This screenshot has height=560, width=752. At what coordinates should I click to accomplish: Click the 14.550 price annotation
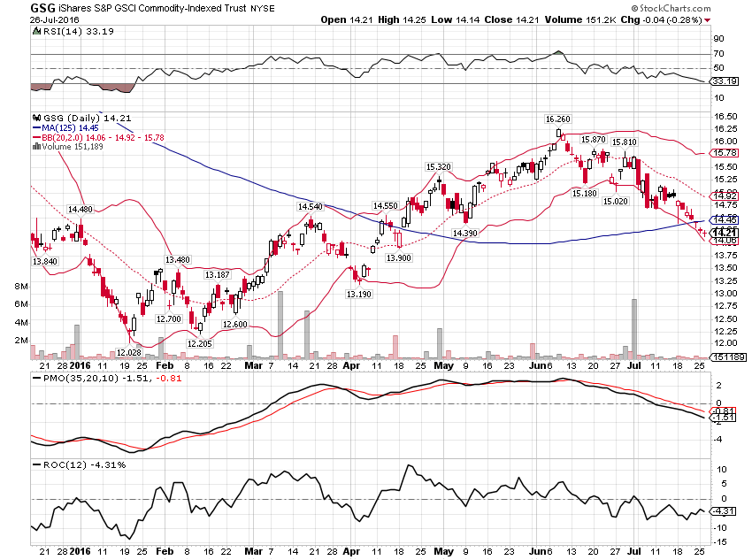[x=385, y=205]
